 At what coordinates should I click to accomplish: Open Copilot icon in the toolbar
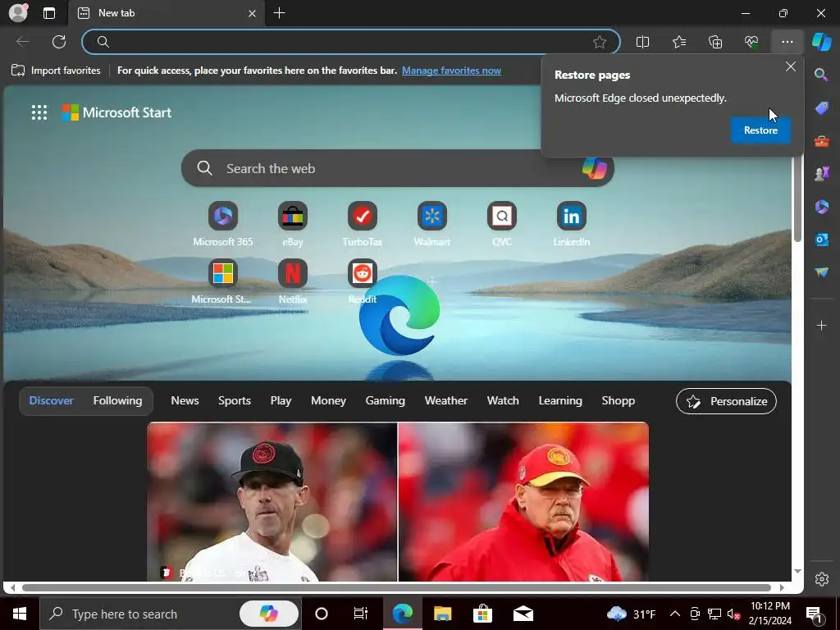tap(822, 42)
